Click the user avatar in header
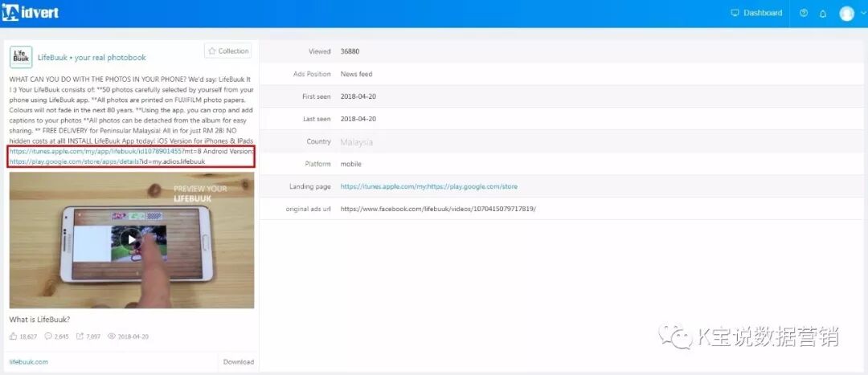The width and height of the screenshot is (868, 375). coord(846,14)
